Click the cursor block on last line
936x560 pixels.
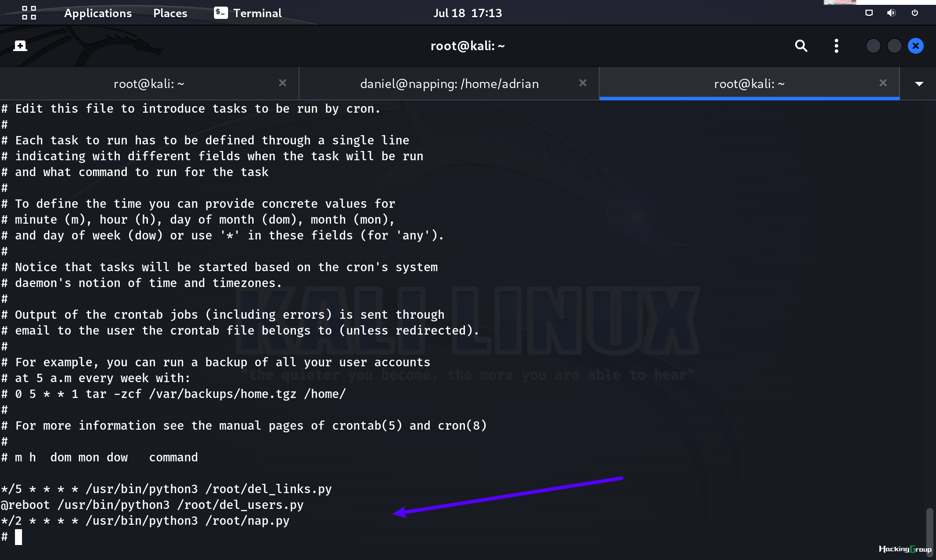(18, 537)
